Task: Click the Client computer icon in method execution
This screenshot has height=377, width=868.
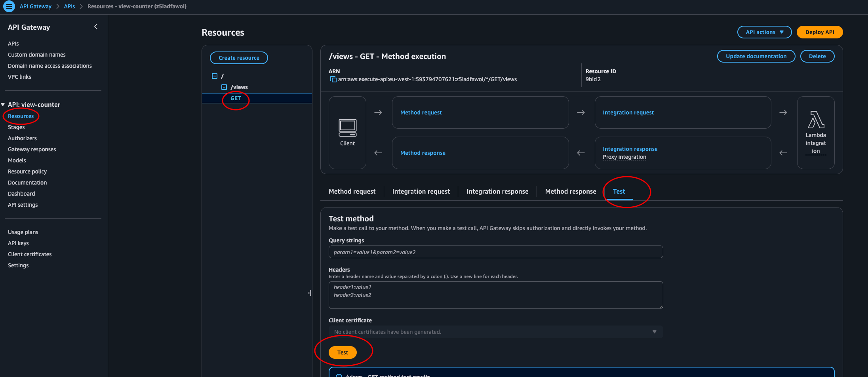Action: click(x=347, y=128)
